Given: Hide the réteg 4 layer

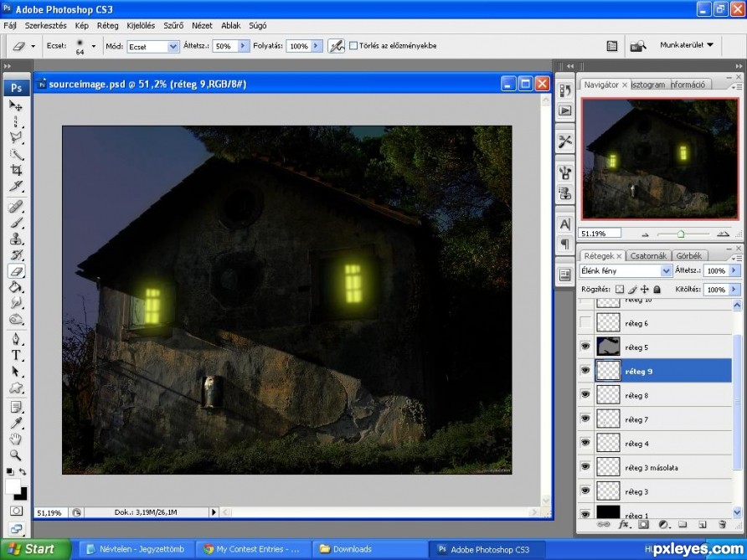Looking at the screenshot, I should (x=585, y=442).
